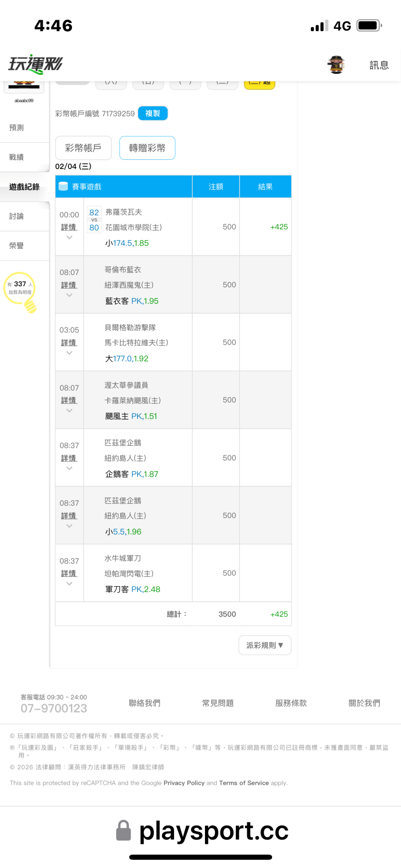Open the 聯絡我們 footer link
Viewport: 401px width, 868px height.
tap(144, 703)
